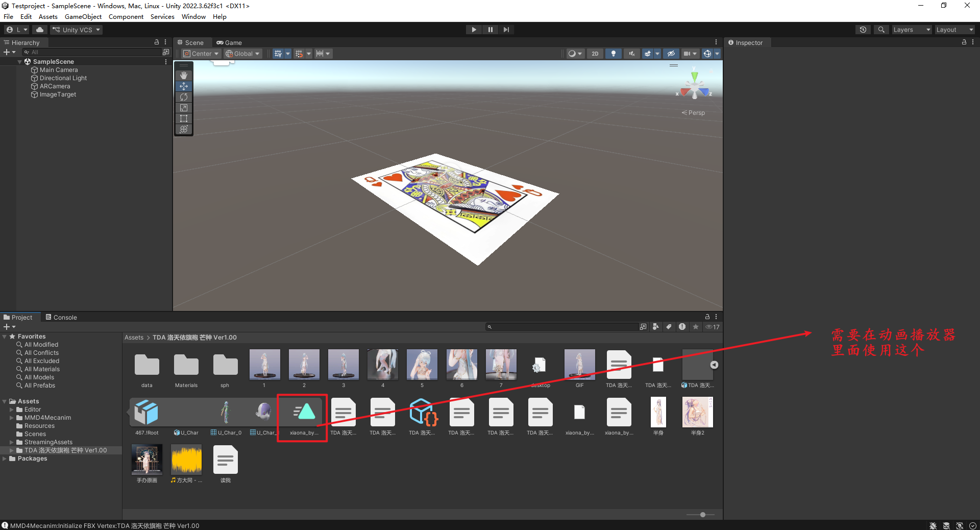This screenshot has width=980, height=530.
Task: Toggle Project panel lock
Action: [707, 317]
